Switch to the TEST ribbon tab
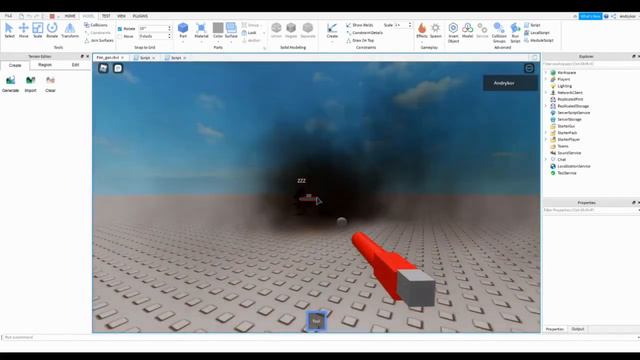 [x=106, y=16]
